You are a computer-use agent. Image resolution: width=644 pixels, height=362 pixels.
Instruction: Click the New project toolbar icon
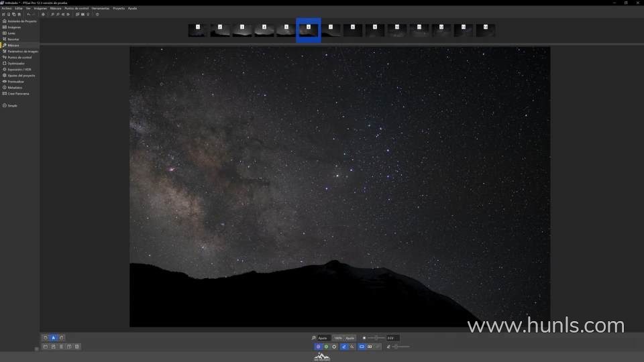pyautogui.click(x=4, y=14)
